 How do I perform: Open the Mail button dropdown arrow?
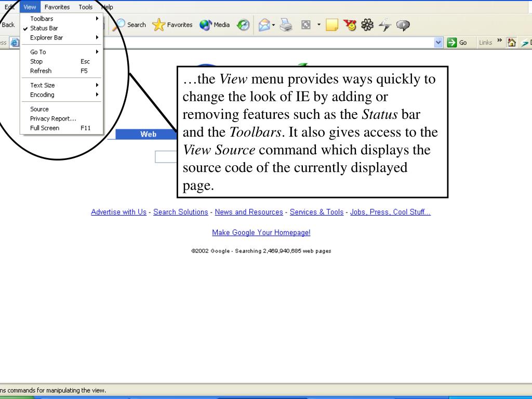point(273,25)
